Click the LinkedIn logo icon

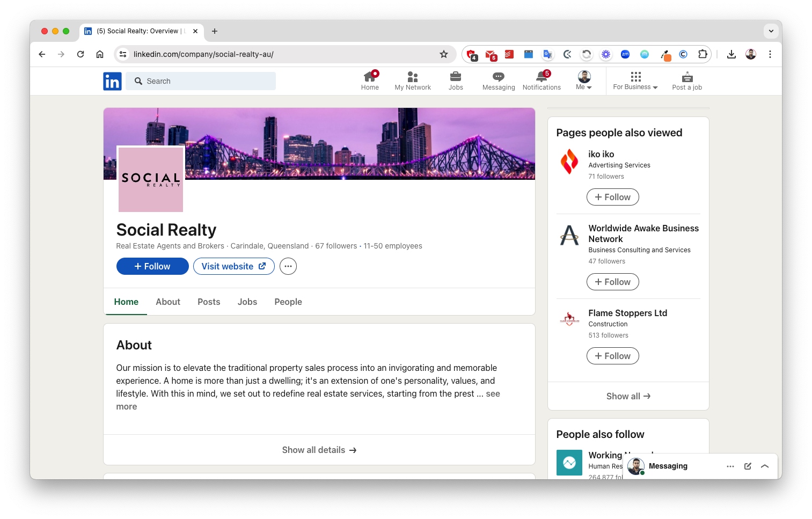(112, 81)
